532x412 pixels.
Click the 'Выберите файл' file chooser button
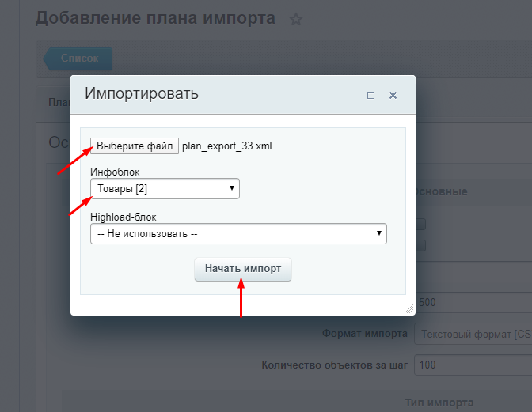(x=135, y=146)
